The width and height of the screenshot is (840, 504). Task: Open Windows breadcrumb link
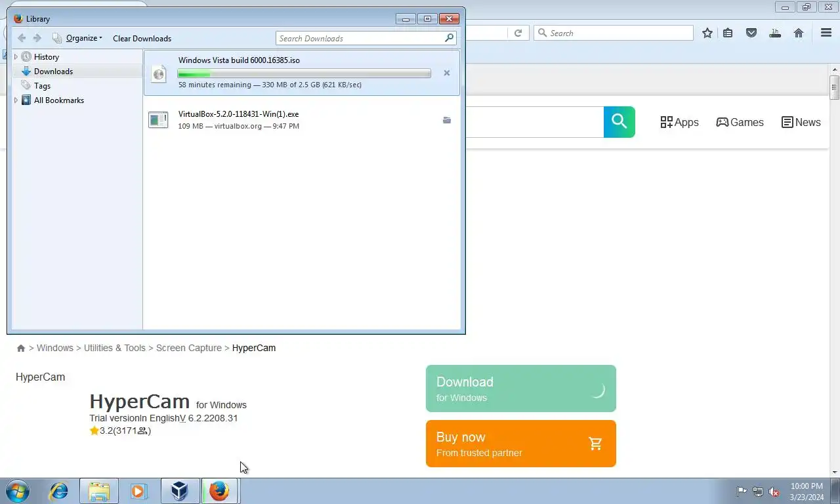(x=55, y=348)
